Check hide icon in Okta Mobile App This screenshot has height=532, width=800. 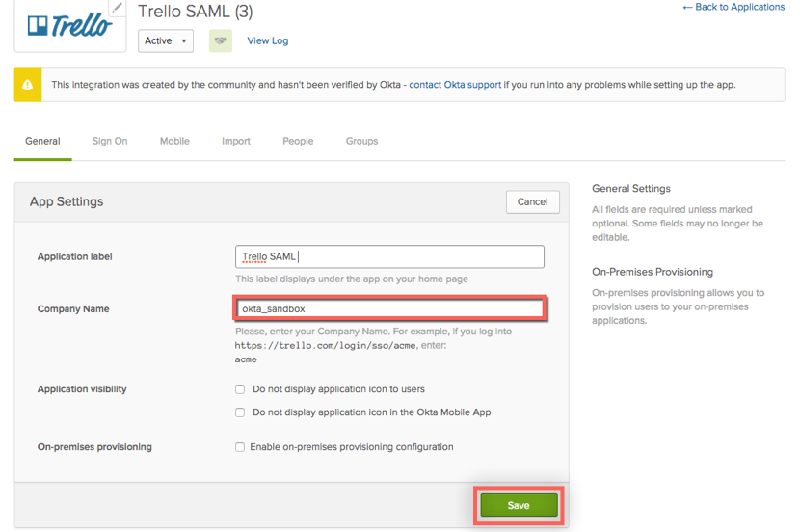coord(240,412)
